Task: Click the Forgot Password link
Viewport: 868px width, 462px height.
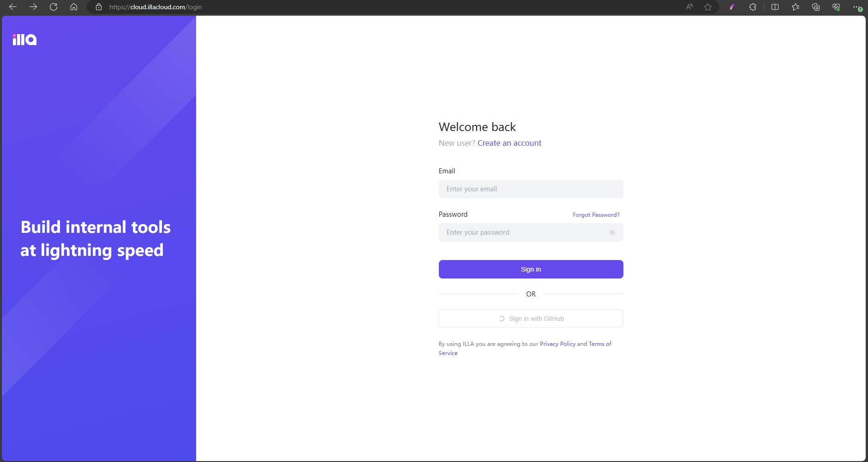Action: point(596,214)
